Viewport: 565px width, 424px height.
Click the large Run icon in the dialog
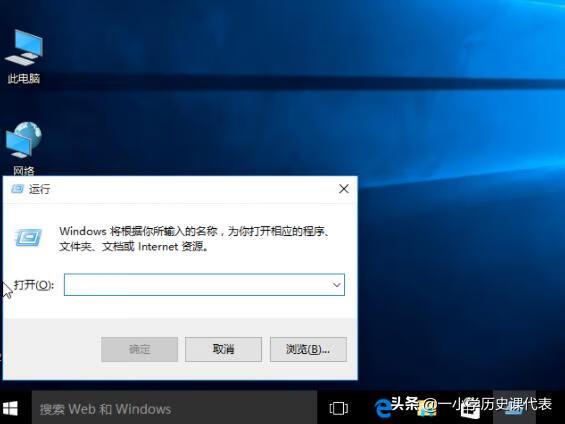29,237
